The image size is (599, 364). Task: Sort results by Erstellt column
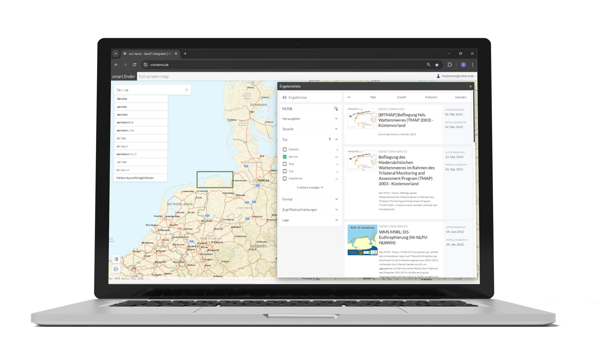click(x=402, y=98)
